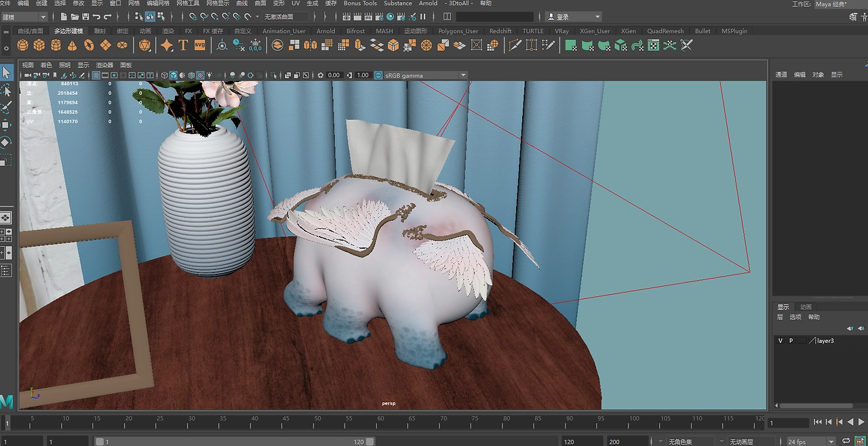The width and height of the screenshot is (868, 446).
Task: Open the 层 menu in layer editor
Action: [x=780, y=317]
